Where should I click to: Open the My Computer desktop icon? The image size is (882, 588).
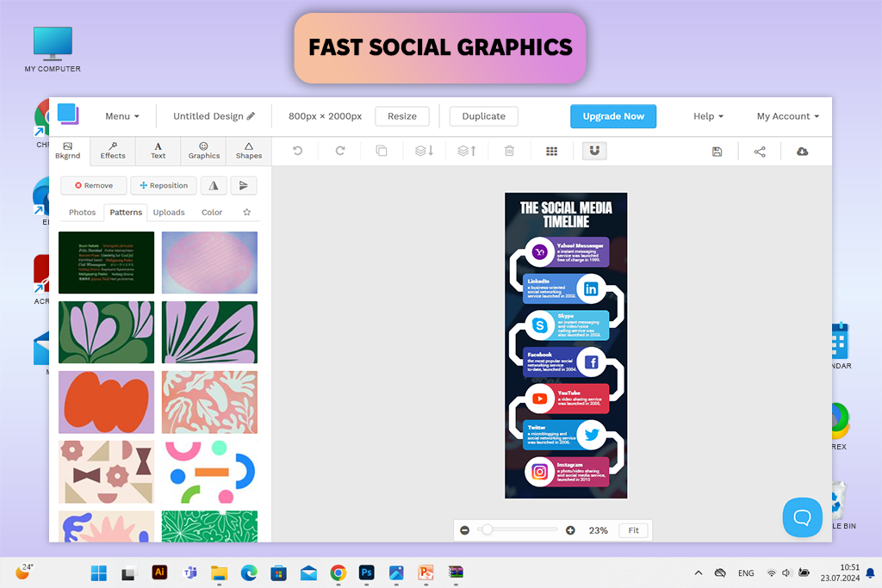tap(53, 49)
